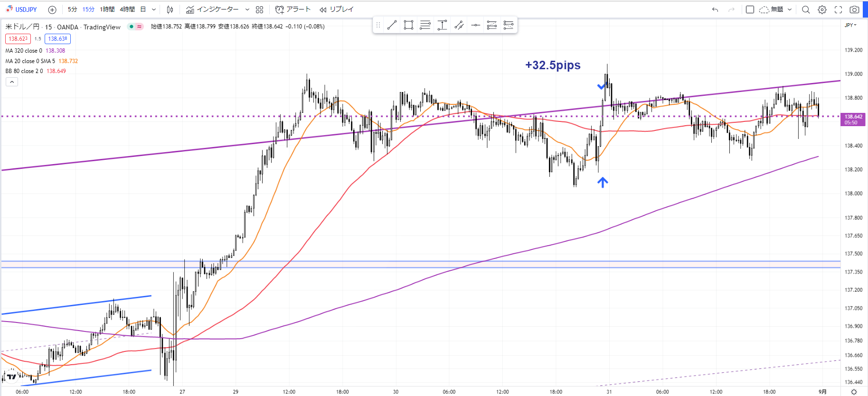
Task: Switch to the 1時間 timeframe
Action: click(107, 9)
